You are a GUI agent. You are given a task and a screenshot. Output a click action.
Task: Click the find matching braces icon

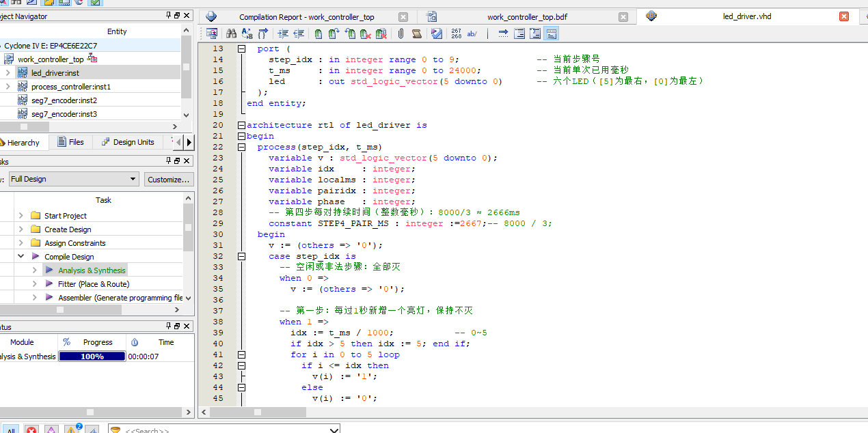tap(262, 33)
